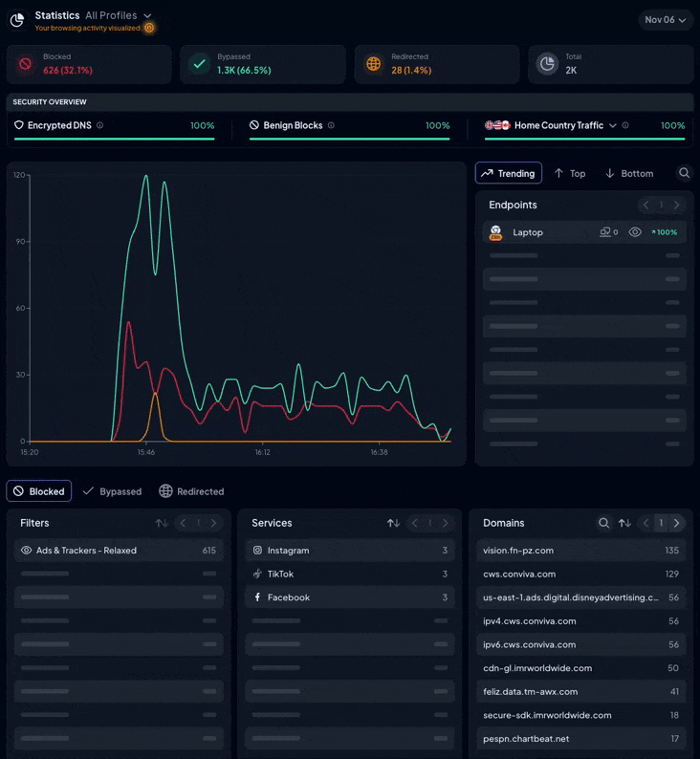The image size is (700, 759).
Task: Expand the Home Country Traffic dropdown
Action: pyautogui.click(x=613, y=125)
